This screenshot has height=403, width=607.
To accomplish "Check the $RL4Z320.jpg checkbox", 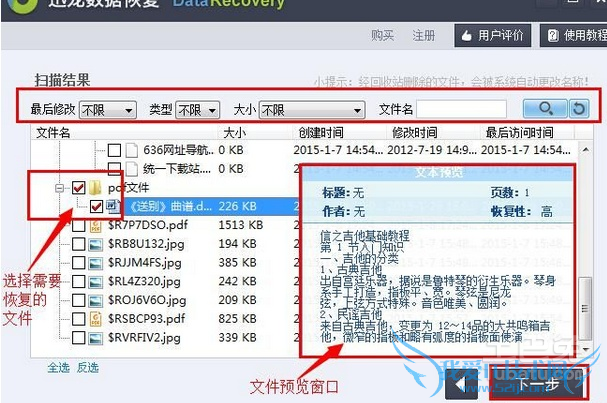I will click(x=79, y=281).
